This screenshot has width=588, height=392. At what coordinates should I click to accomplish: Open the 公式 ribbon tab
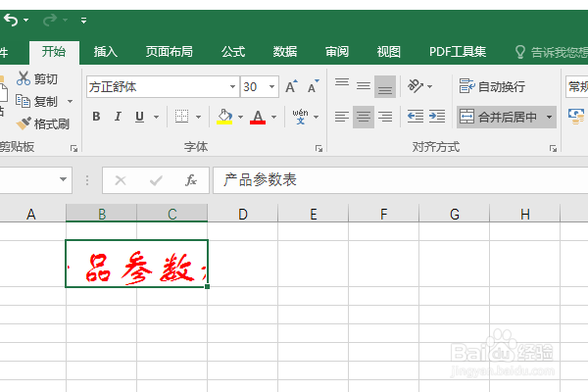(233, 52)
